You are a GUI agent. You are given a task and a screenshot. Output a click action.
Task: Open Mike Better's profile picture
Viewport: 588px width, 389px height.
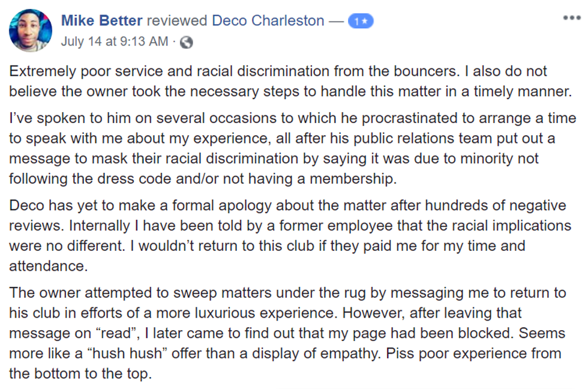(x=31, y=30)
